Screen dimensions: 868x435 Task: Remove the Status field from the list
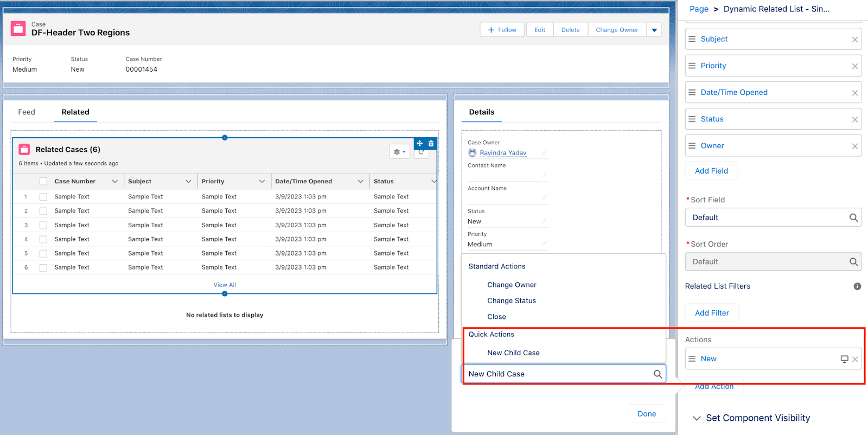[855, 119]
